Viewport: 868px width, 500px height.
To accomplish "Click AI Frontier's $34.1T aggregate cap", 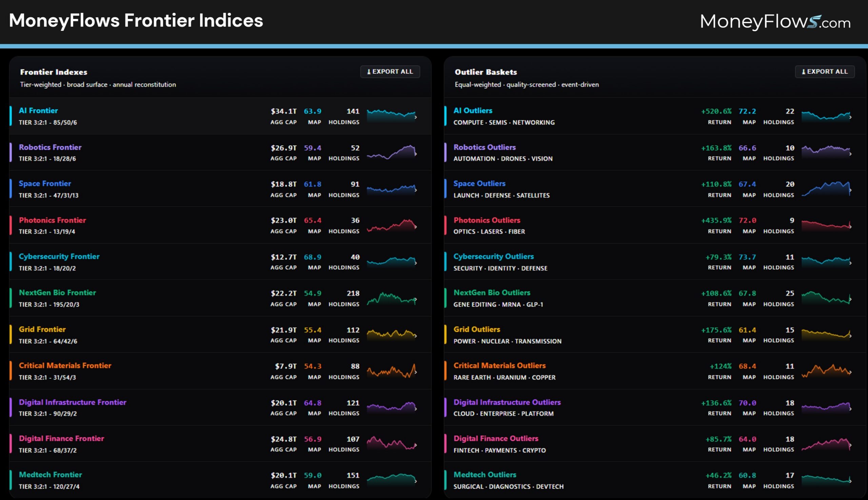I will click(283, 111).
